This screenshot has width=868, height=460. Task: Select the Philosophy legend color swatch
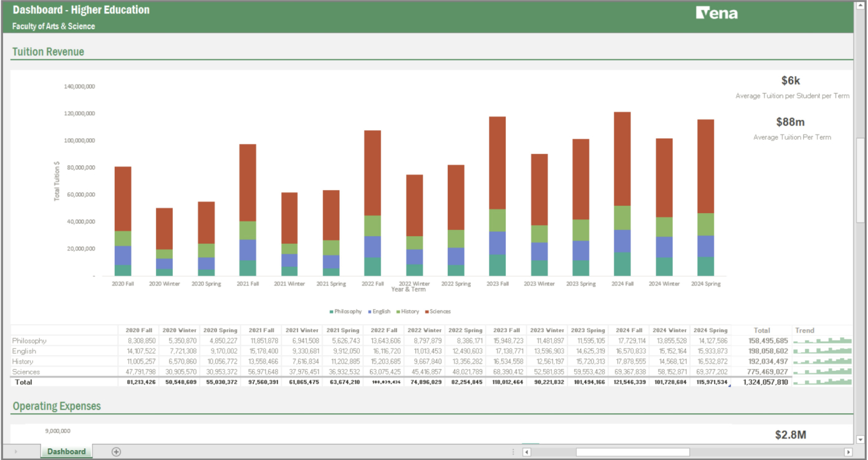(x=331, y=312)
